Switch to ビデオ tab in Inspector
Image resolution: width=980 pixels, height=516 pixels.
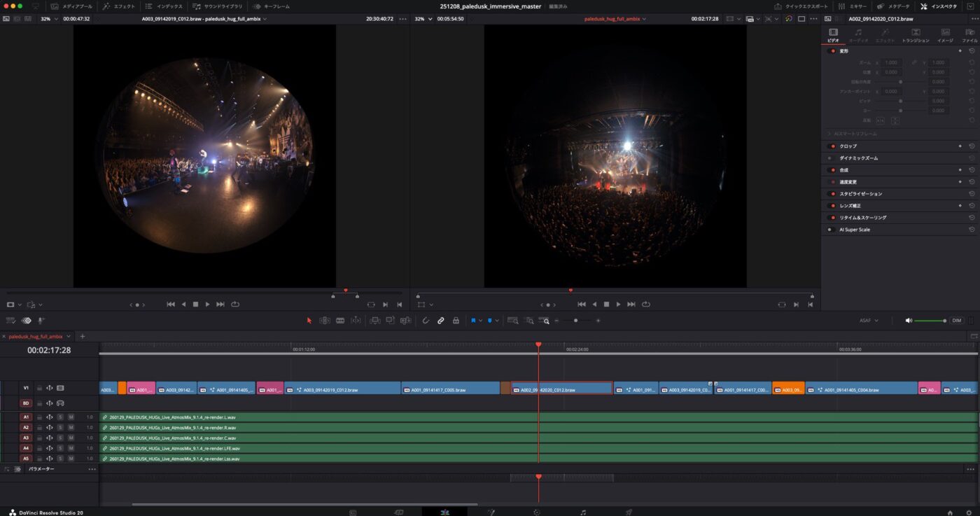click(833, 36)
